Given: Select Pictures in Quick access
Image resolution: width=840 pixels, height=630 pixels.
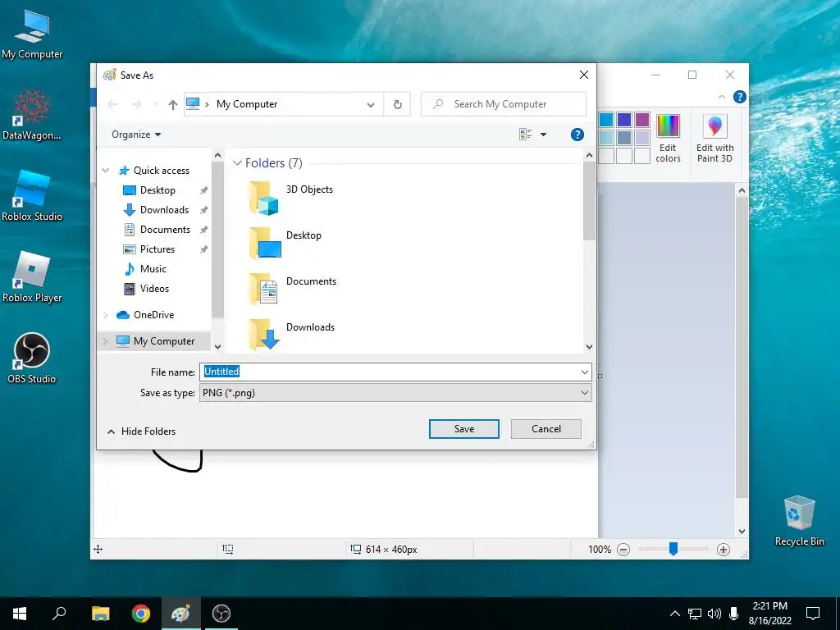Looking at the screenshot, I should tap(157, 249).
